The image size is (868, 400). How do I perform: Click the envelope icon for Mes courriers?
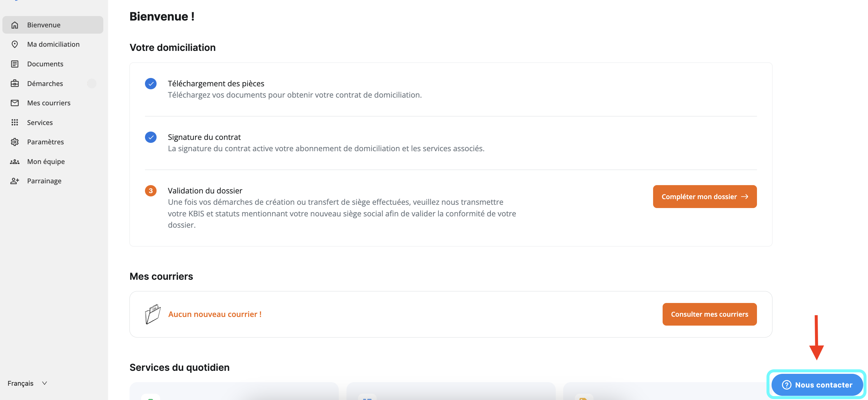pos(15,103)
